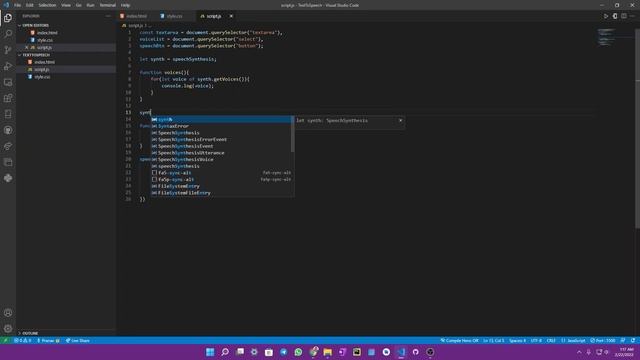Click the VS Code taskbar icon
This screenshot has height=360, width=640.
[401, 352]
